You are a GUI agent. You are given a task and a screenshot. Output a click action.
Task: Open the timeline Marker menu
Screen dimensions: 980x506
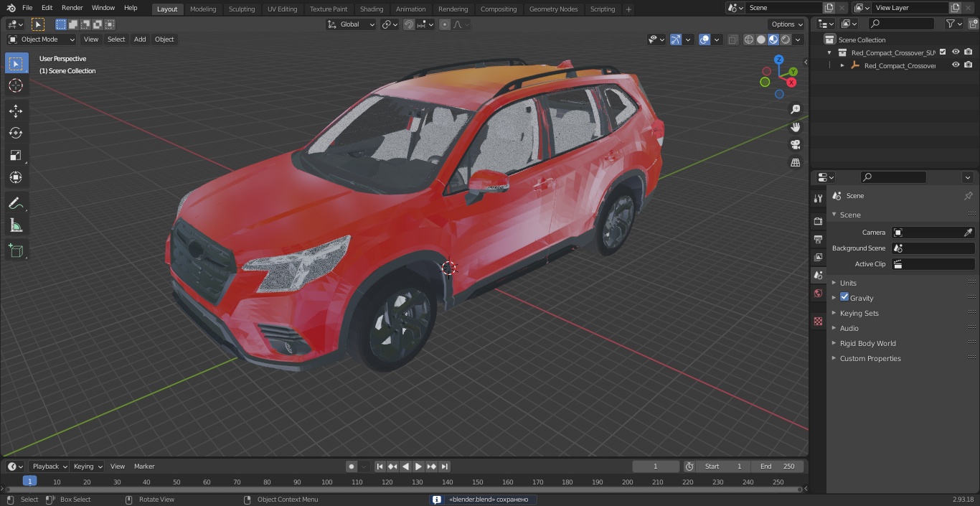point(144,467)
